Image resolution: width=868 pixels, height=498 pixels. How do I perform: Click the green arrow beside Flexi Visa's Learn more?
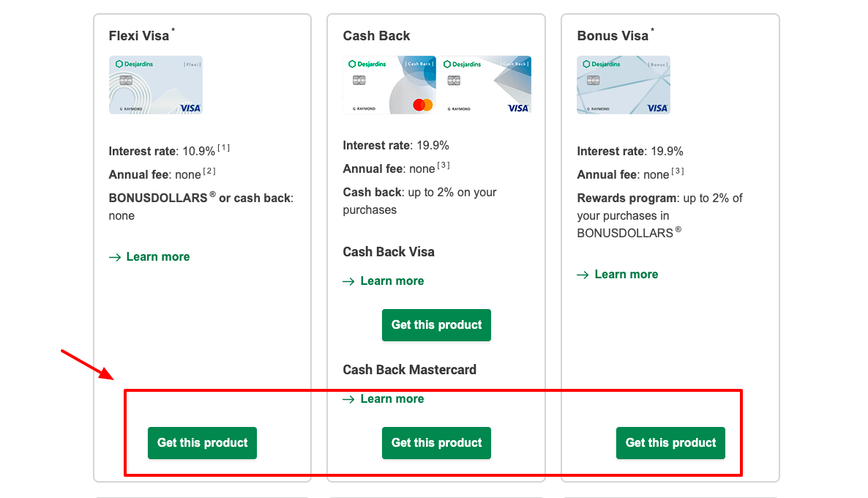(x=116, y=257)
